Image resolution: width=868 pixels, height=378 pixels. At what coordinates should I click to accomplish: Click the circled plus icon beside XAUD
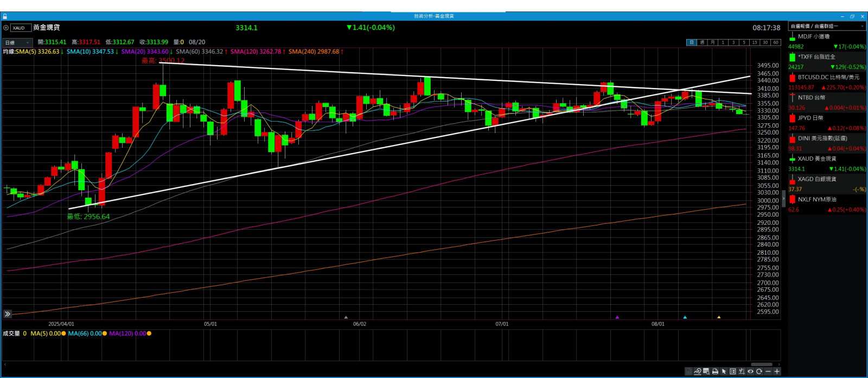point(6,28)
